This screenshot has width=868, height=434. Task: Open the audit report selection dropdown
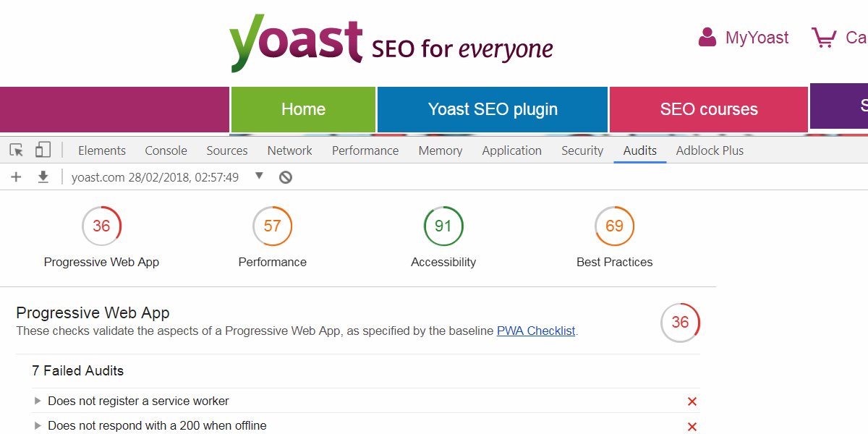(x=260, y=176)
